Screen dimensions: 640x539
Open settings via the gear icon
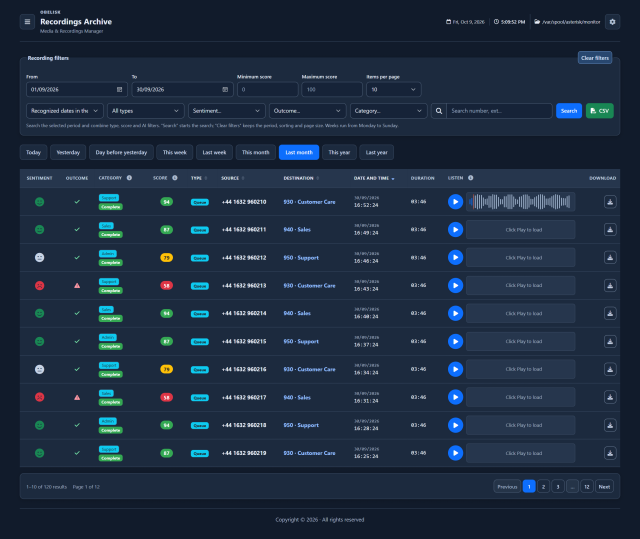tap(612, 22)
